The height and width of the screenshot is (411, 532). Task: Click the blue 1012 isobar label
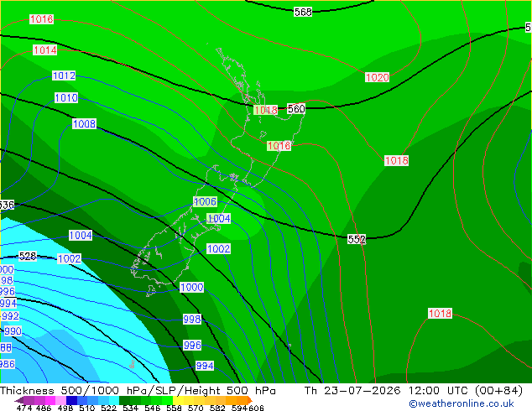coord(64,75)
